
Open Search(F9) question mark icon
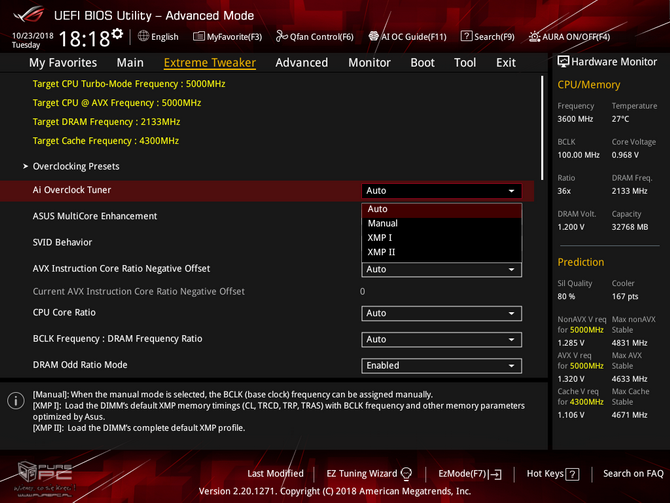point(466,36)
